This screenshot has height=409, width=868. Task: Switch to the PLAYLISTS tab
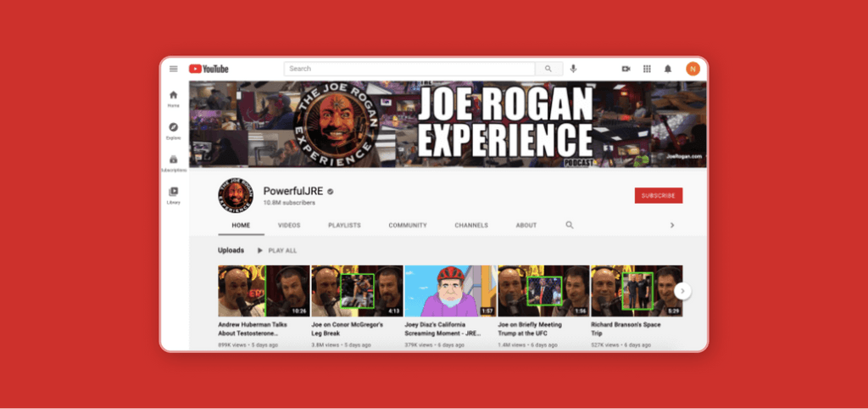click(x=344, y=226)
